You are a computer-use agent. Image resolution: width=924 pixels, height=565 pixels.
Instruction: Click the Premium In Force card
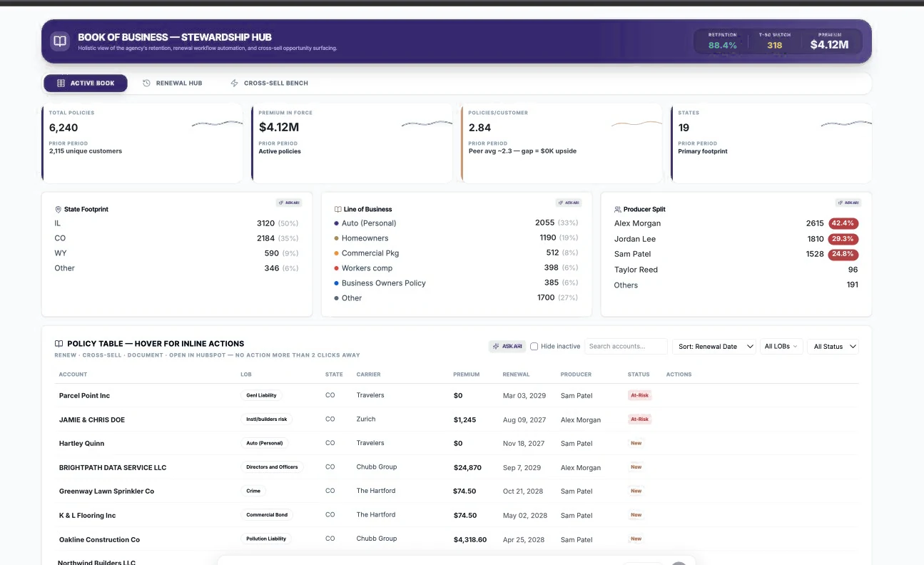tap(352, 143)
